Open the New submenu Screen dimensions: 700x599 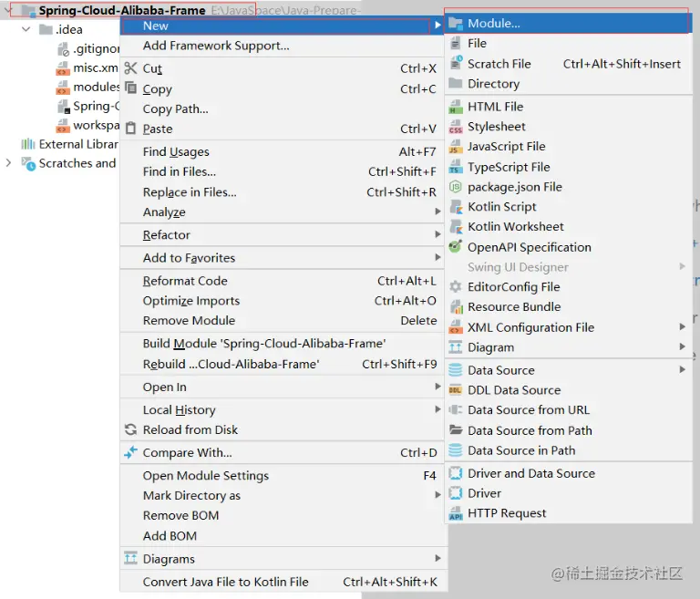coord(283,26)
